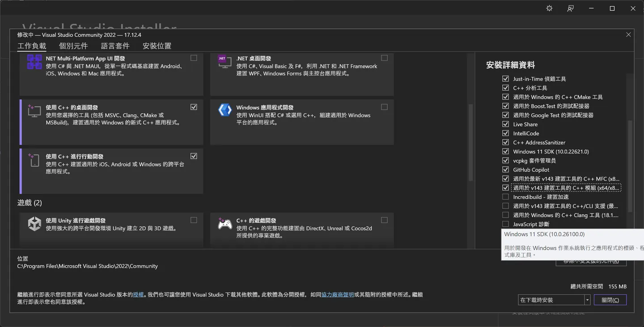Check the .NET 桌面開發 workload checkbox
Screen dimensions: 644x327
384,58
